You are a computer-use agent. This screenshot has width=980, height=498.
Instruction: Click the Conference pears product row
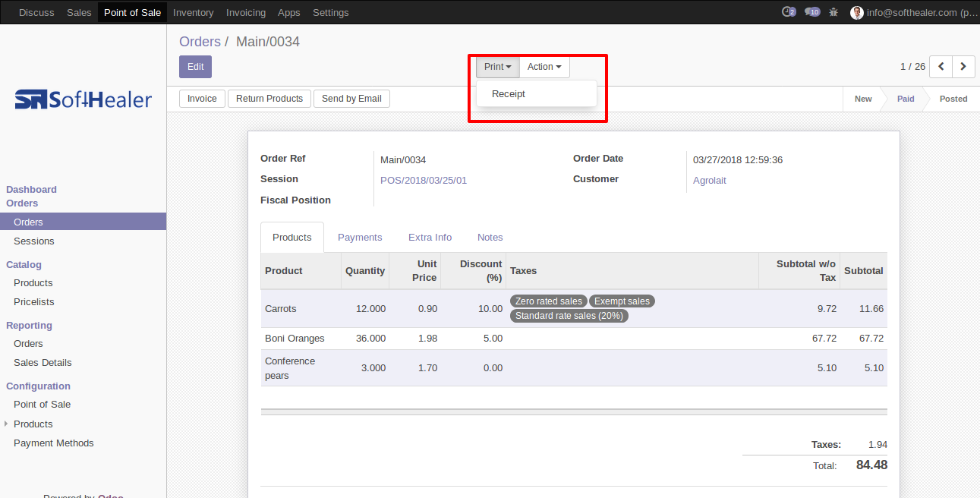pos(574,368)
